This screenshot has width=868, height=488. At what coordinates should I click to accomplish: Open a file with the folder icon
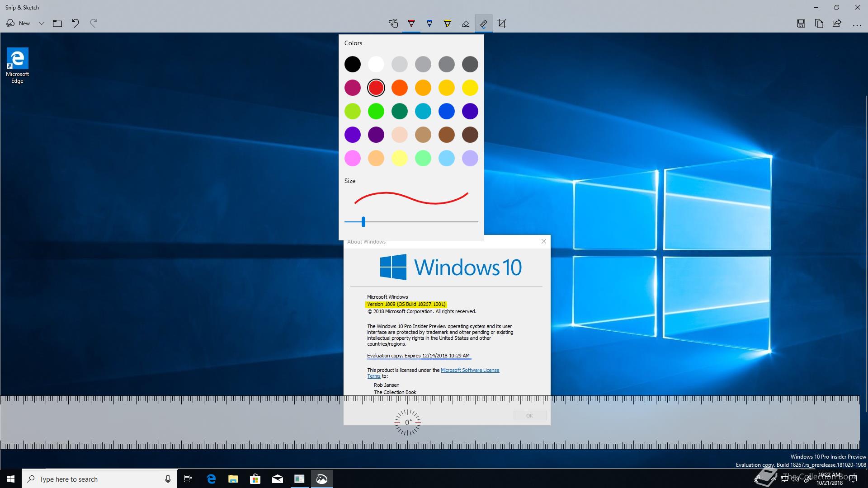click(57, 23)
